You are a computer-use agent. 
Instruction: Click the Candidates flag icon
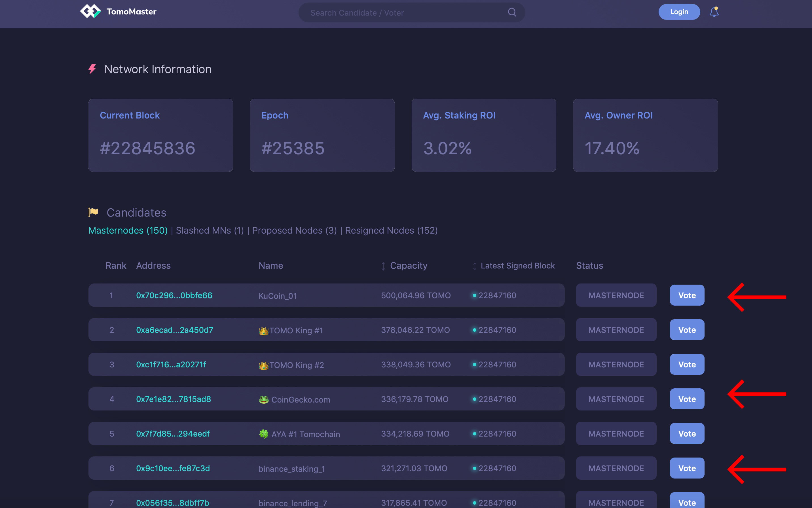[93, 212]
